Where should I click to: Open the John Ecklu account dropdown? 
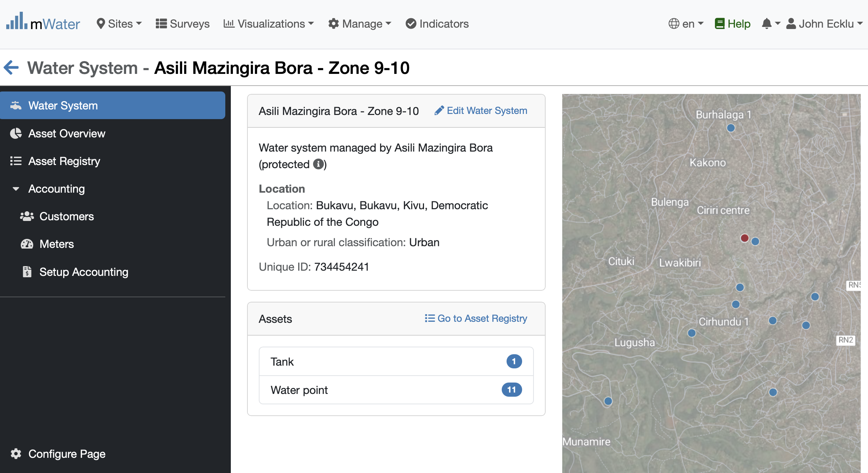pos(824,24)
